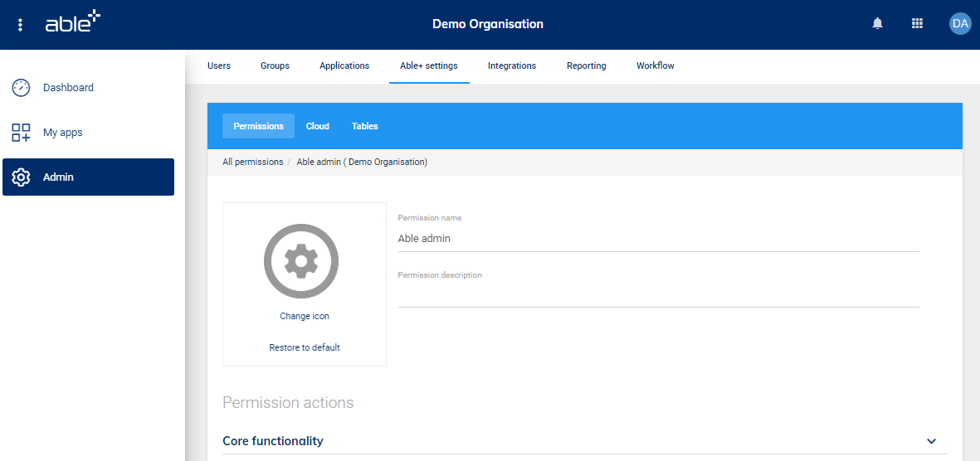
Task: Go to the Applications tab
Action: coord(344,66)
